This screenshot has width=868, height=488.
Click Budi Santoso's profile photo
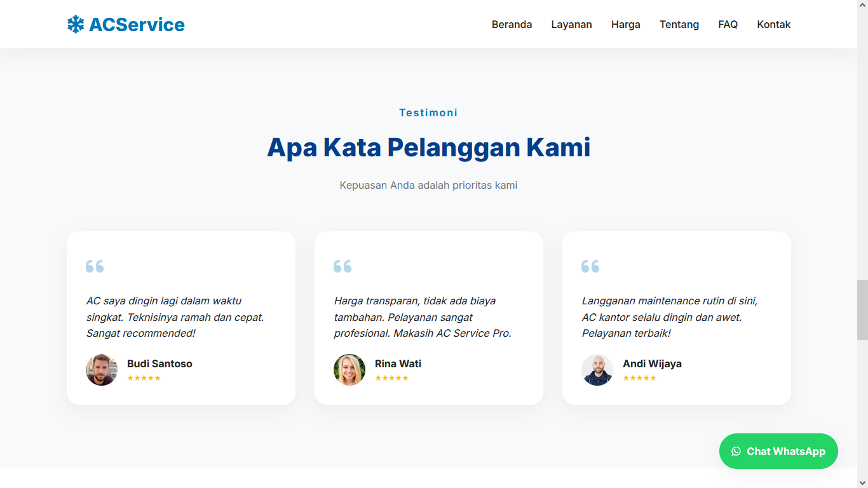click(102, 370)
